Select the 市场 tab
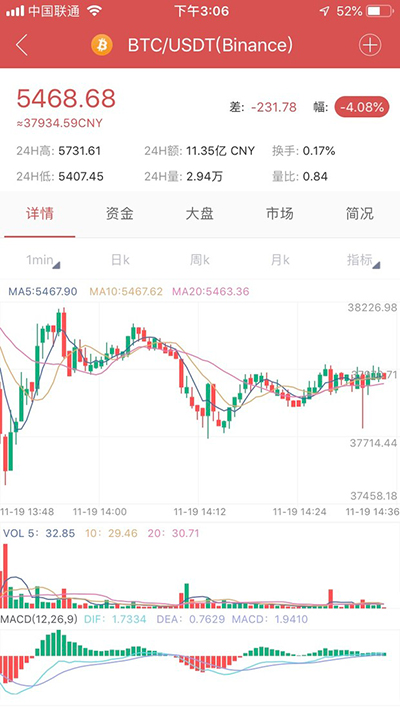The width and height of the screenshot is (400, 712). pos(279,213)
